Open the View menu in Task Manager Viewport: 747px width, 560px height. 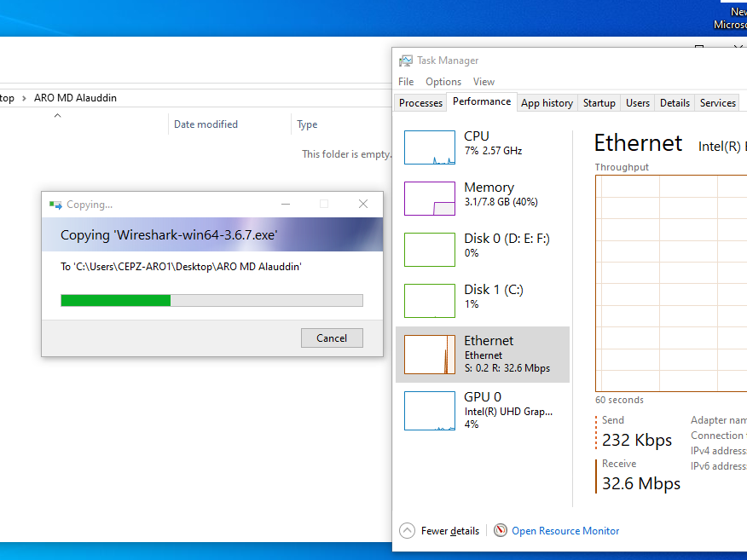click(484, 82)
